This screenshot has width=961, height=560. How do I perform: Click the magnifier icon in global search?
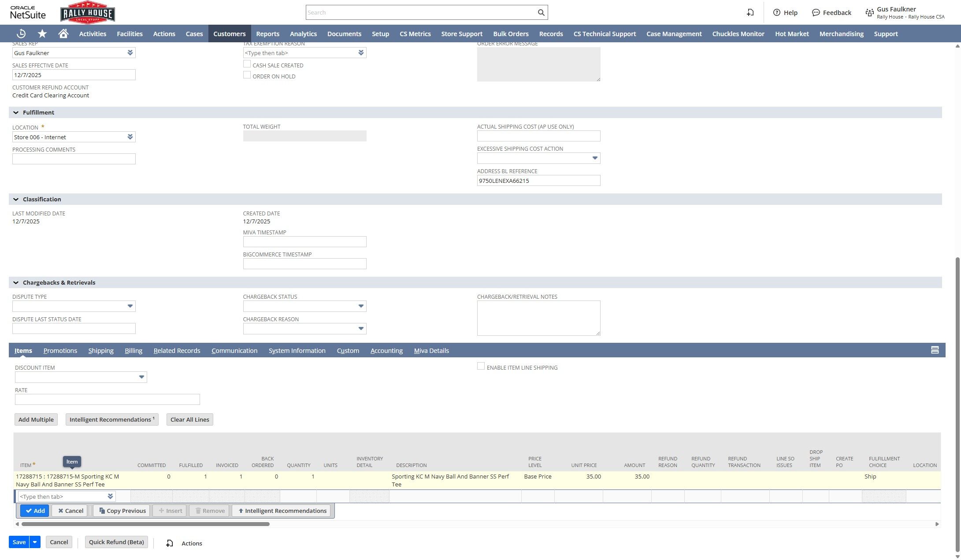(x=541, y=12)
